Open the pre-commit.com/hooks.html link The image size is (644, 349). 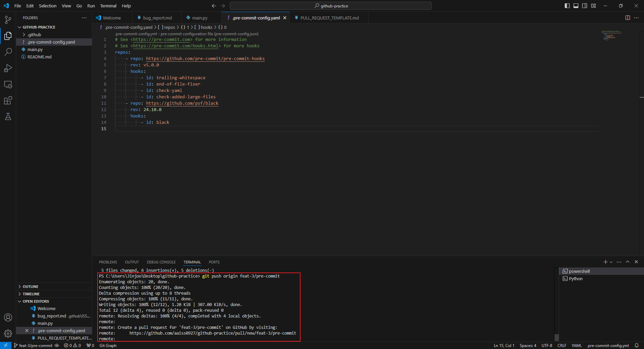coord(176,46)
